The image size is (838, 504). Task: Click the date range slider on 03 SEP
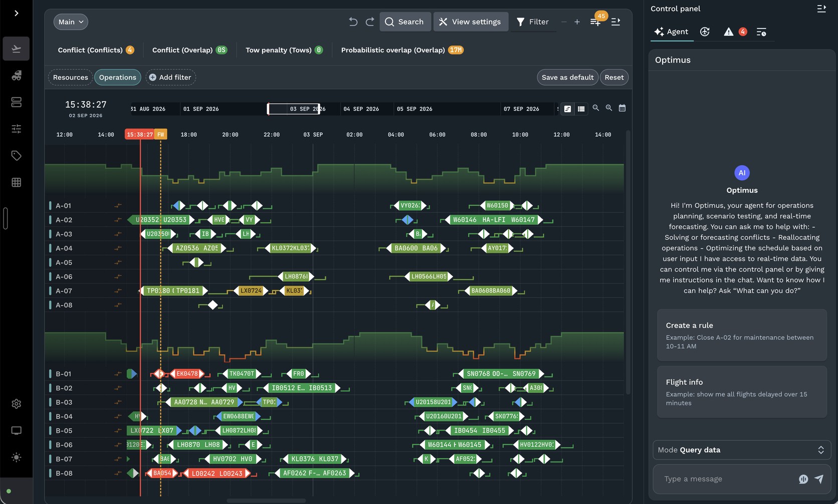coord(294,109)
